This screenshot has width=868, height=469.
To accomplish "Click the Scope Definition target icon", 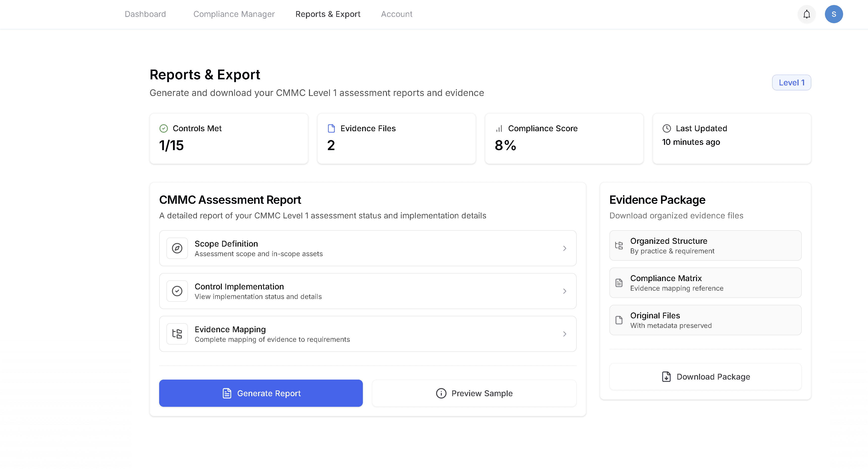I will 177,248.
